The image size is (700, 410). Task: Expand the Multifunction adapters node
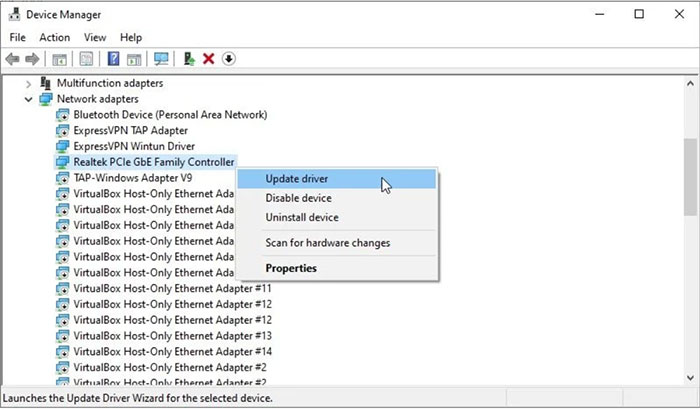click(29, 84)
